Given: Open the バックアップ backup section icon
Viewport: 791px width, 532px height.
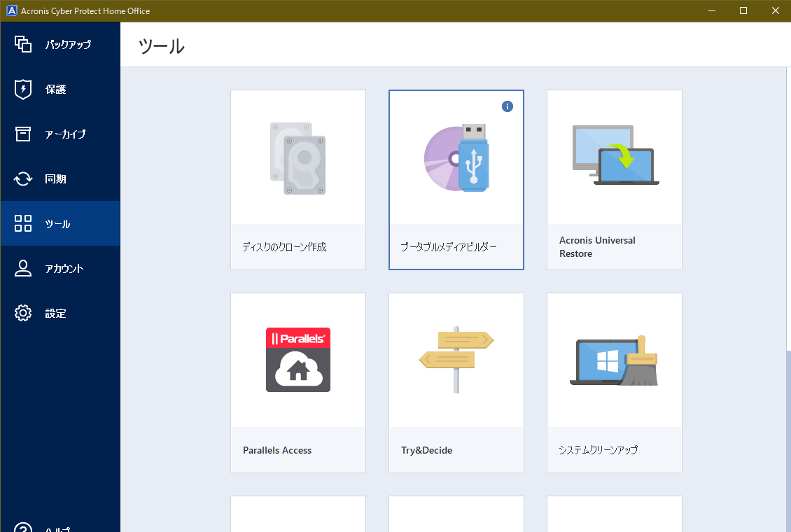Looking at the screenshot, I should (22, 44).
